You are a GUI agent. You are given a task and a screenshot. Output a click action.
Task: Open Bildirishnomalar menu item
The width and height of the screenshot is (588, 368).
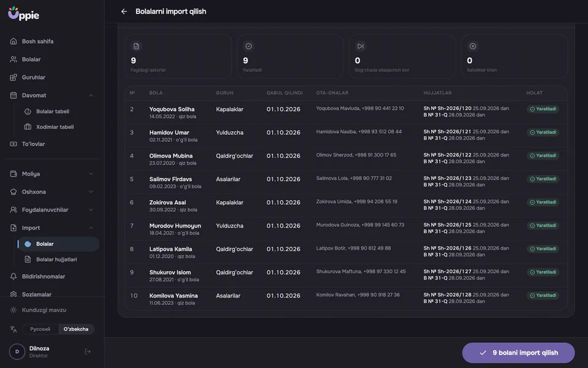(x=52, y=277)
